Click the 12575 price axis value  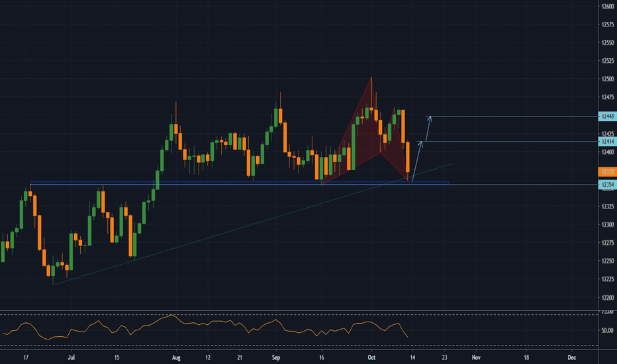point(608,24)
